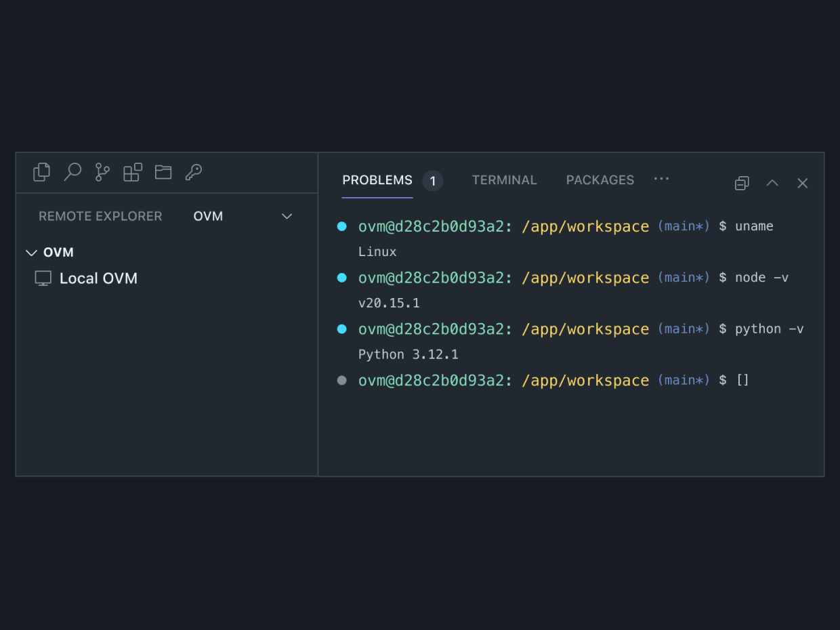This screenshot has height=630, width=840.
Task: Open the Extensions blocks icon
Action: click(x=133, y=172)
